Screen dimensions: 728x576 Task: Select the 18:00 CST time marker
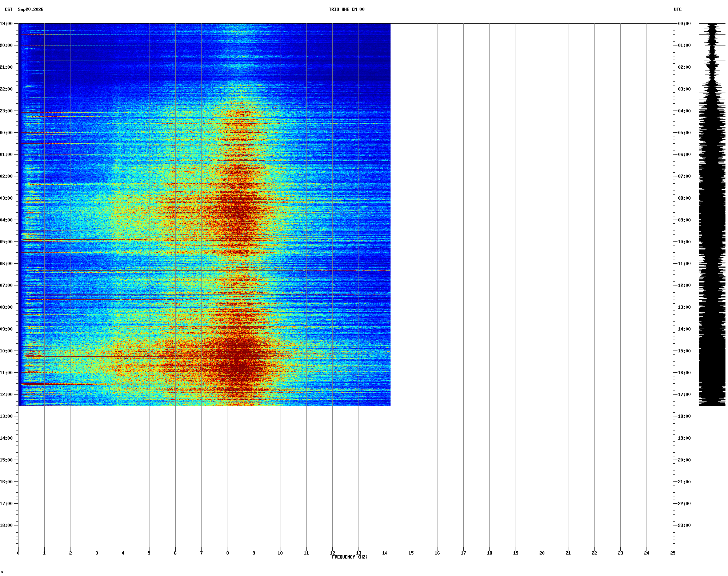[7, 525]
